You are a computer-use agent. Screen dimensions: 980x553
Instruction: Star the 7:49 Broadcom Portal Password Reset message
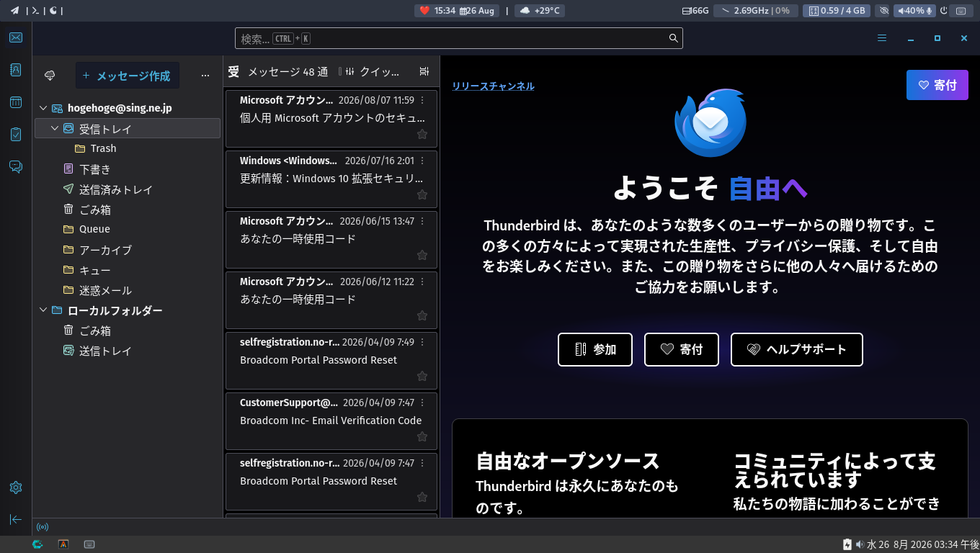(422, 376)
